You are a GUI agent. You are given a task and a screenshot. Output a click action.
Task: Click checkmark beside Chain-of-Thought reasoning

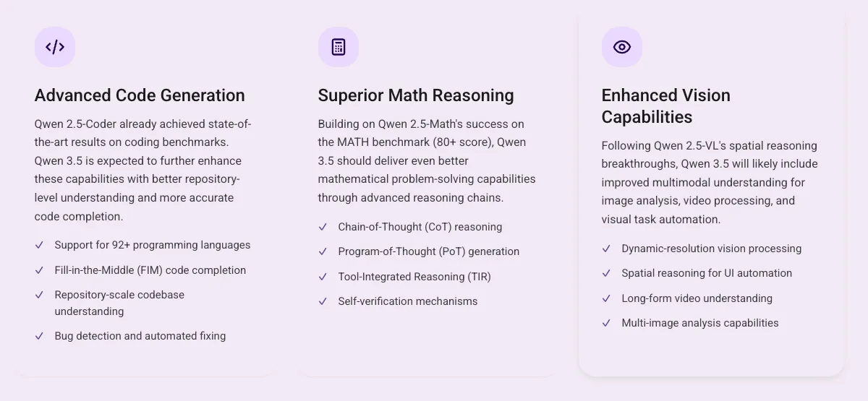(323, 227)
